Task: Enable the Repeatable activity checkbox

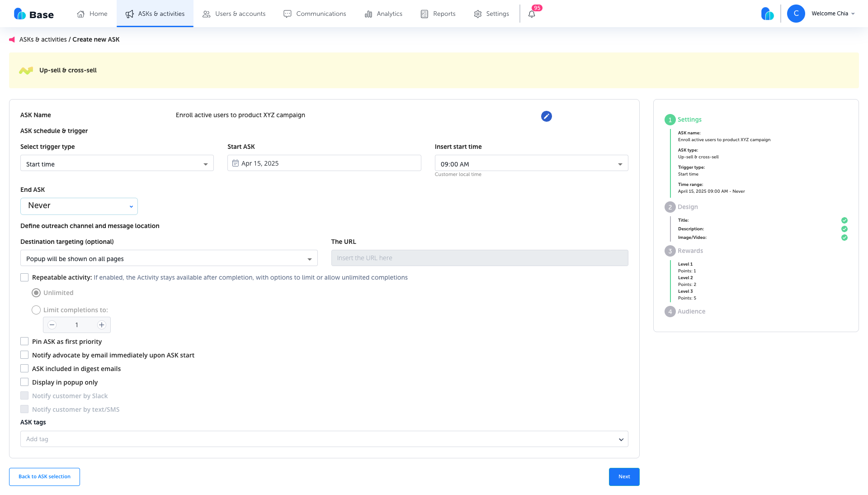Action: 24,277
